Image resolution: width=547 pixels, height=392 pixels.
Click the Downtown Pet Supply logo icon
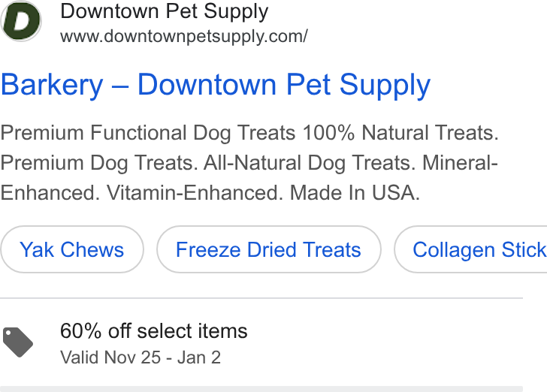[x=21, y=21]
